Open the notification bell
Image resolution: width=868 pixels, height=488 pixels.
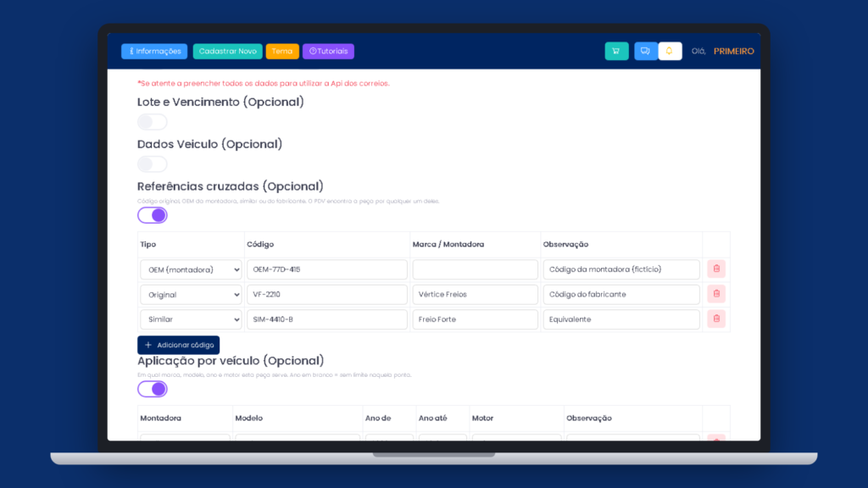pyautogui.click(x=670, y=51)
